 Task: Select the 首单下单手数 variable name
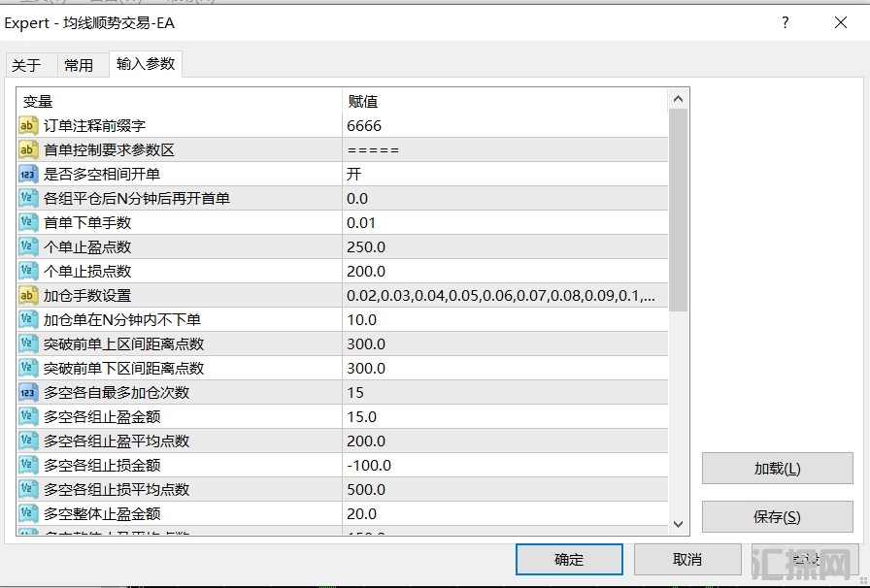87,223
